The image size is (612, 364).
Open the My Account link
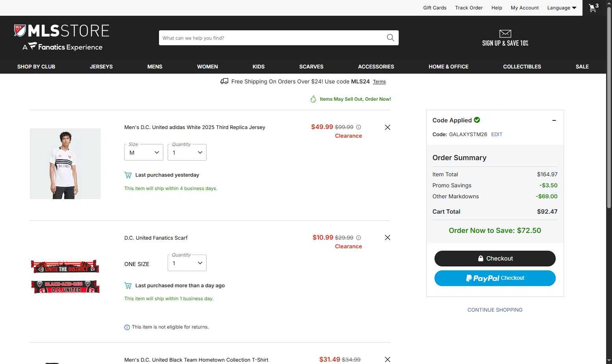pos(525,8)
